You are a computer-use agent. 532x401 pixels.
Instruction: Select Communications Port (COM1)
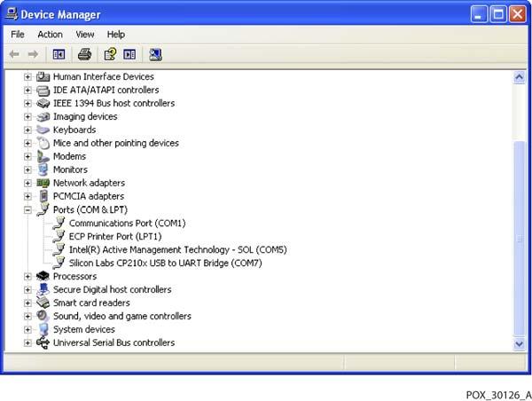click(127, 223)
